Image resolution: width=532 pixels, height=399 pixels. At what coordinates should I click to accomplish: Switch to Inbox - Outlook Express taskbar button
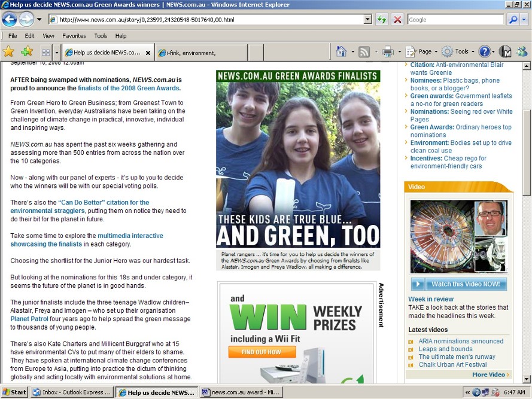[72, 392]
